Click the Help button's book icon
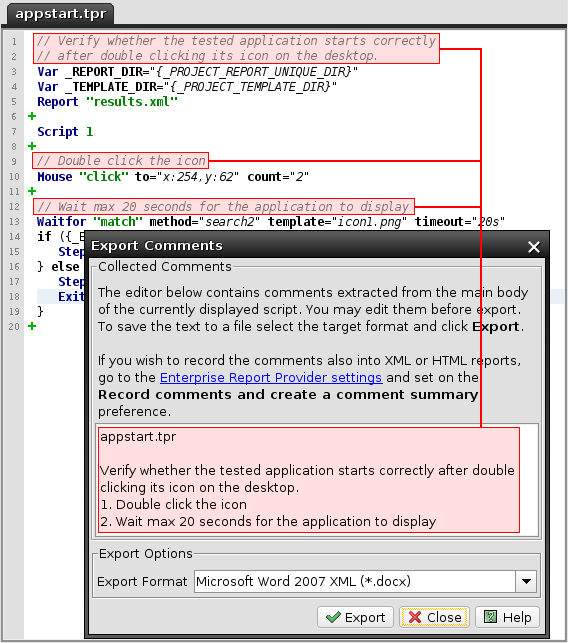This screenshot has height=643, width=568. [x=490, y=617]
